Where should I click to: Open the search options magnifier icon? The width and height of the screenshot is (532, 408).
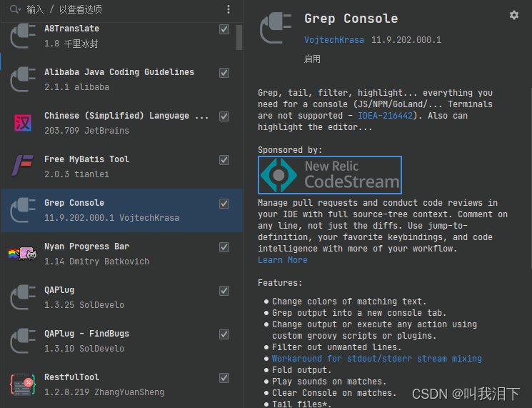tap(15, 9)
